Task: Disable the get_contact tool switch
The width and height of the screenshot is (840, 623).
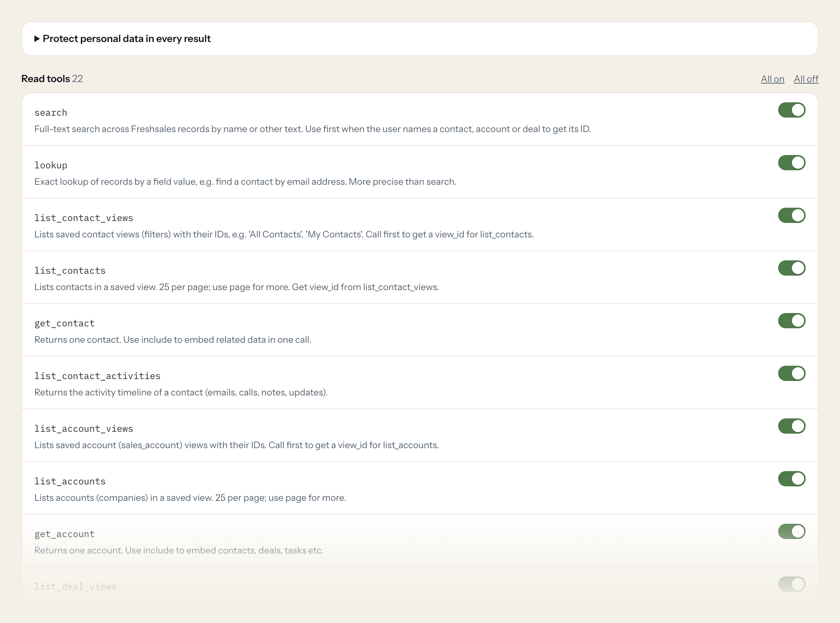Action: click(792, 321)
